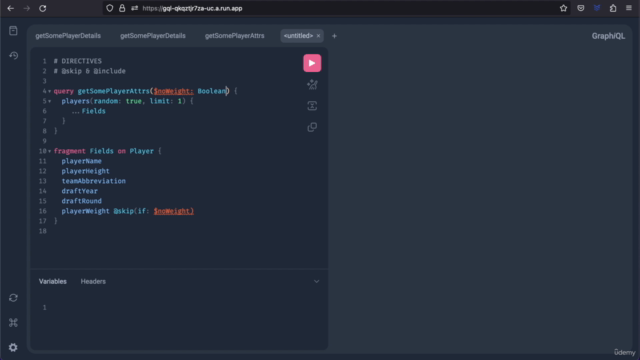Re-fetch the GraphQL schema icon

(x=13, y=298)
